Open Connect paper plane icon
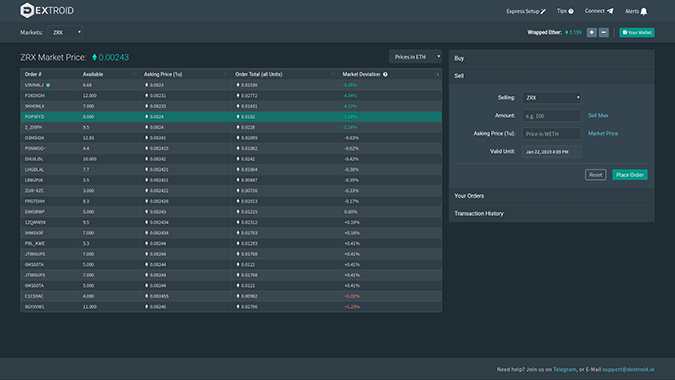The image size is (675, 380). pos(610,11)
